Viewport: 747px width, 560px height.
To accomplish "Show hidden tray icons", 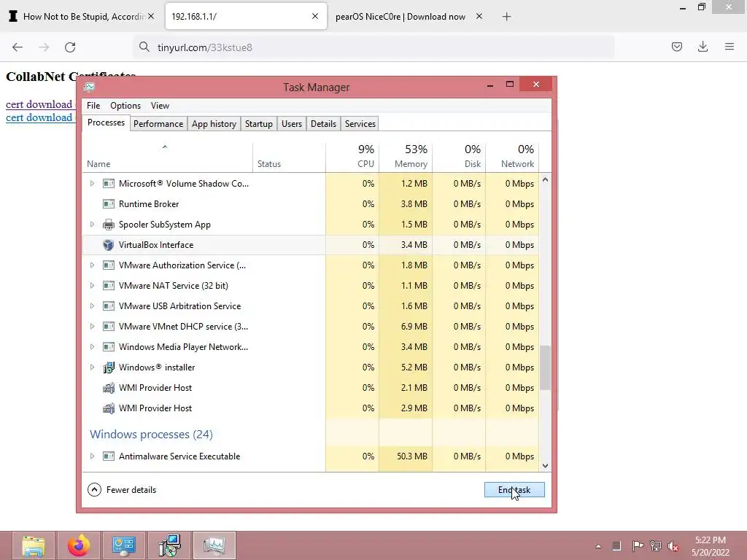I will [x=598, y=546].
